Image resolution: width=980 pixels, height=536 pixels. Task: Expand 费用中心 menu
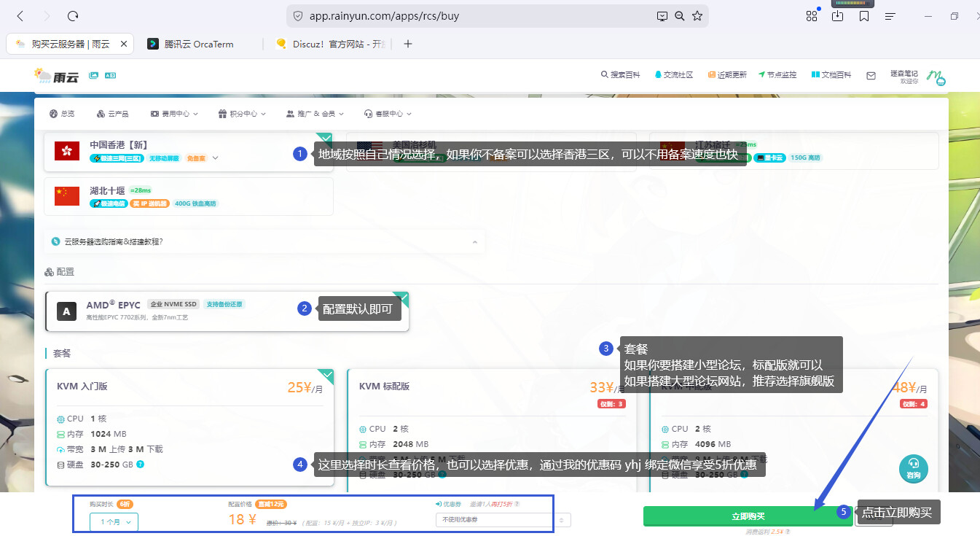173,114
